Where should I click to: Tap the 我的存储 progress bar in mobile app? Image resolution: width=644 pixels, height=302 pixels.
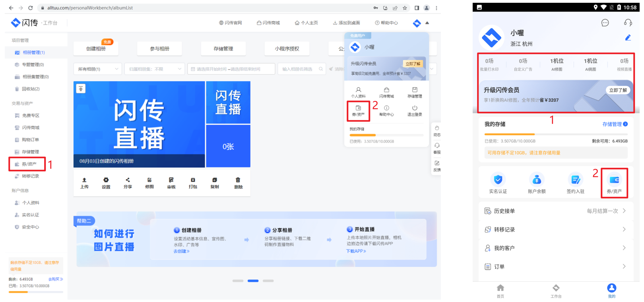[556, 134]
